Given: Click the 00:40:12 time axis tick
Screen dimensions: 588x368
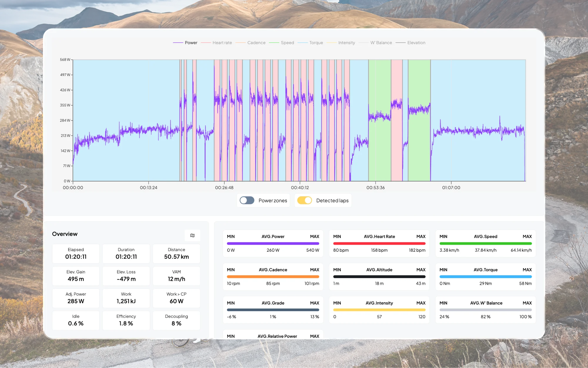Looking at the screenshot, I should pyautogui.click(x=300, y=187).
